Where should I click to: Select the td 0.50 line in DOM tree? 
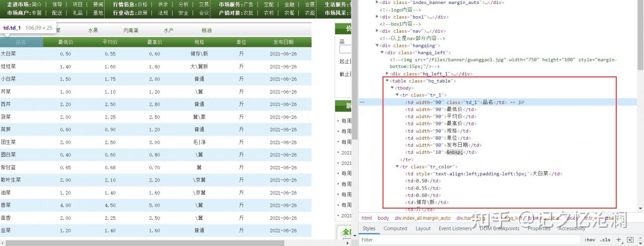tap(423, 180)
